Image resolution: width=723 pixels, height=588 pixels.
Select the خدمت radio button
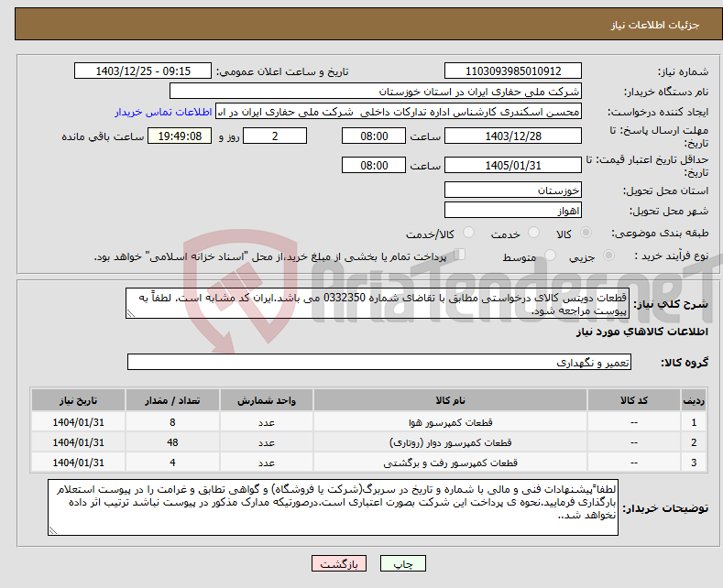pyautogui.click(x=533, y=233)
